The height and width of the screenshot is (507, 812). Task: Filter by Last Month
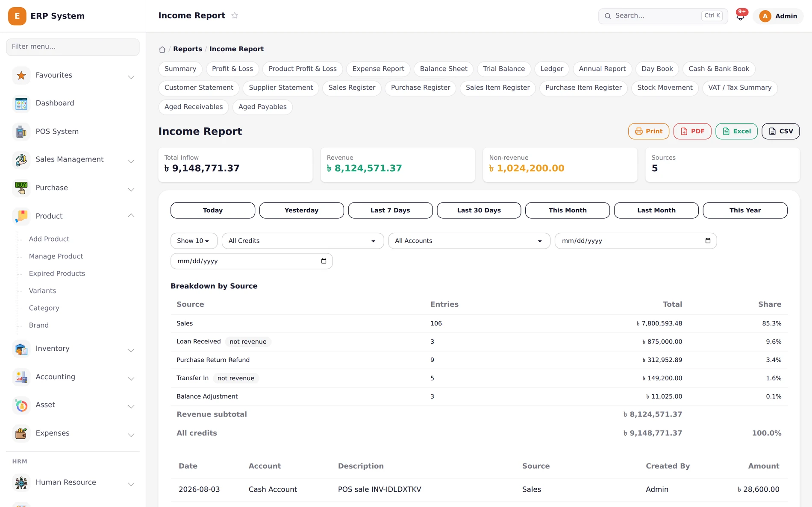[x=656, y=211]
